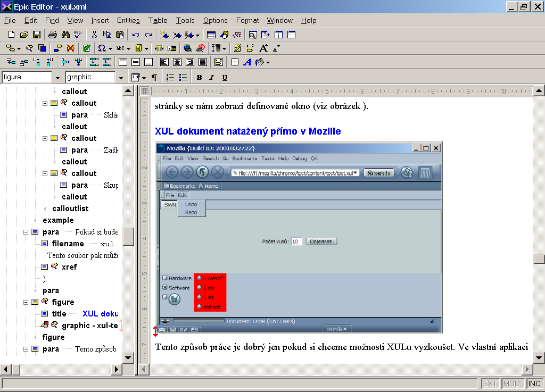Click the red X delete markup icon
The image size is (545, 392).
(71, 48)
